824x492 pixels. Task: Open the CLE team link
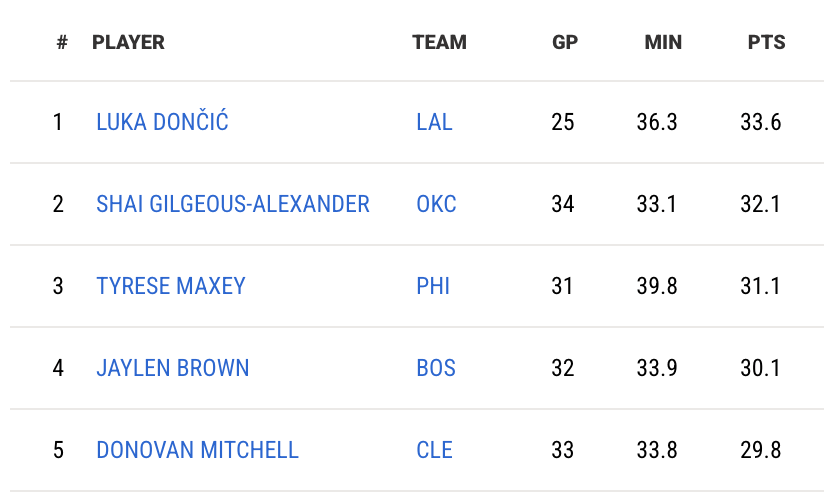click(x=434, y=450)
